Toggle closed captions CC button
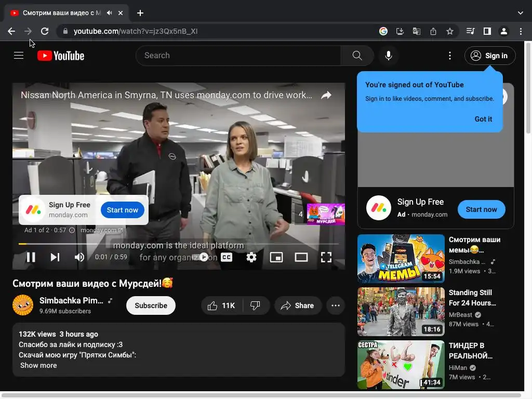Viewport: 532px width, 399px height. coord(227,257)
